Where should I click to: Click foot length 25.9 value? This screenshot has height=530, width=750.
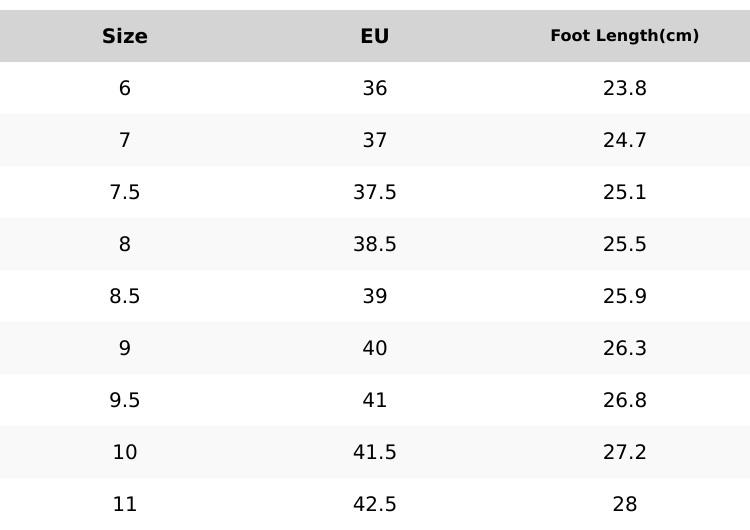click(625, 296)
